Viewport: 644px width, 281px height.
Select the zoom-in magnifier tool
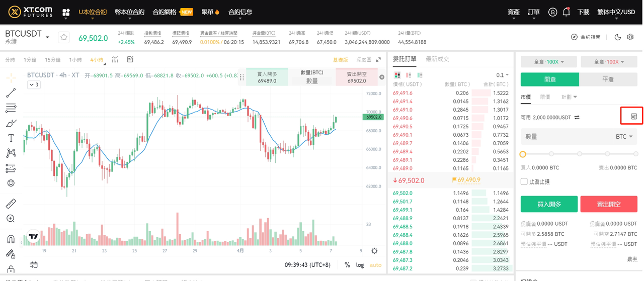pyautogui.click(x=11, y=219)
